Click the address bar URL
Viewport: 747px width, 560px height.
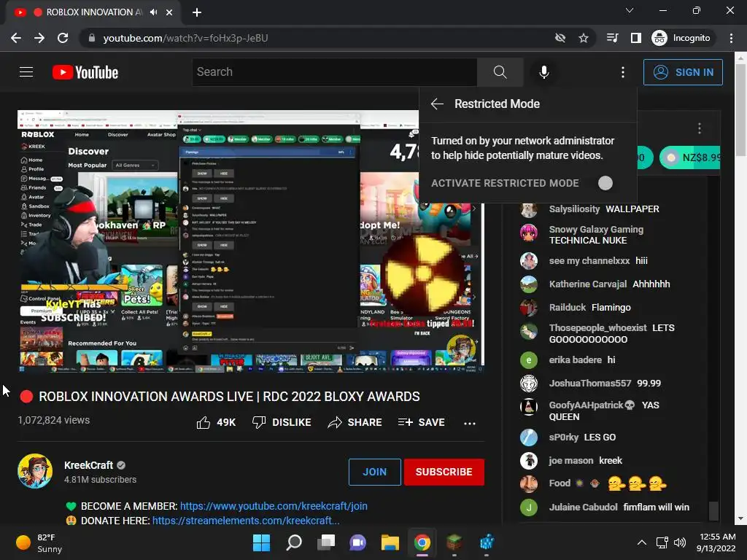[185, 38]
